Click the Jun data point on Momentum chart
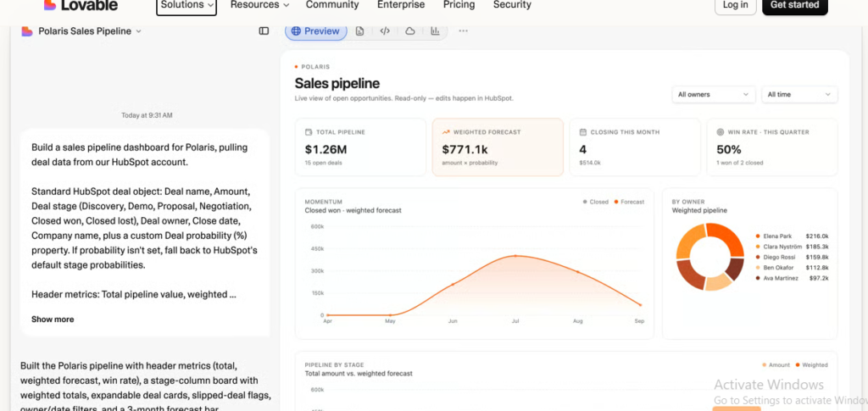Screen dimensions: 868x411 tap(453, 285)
